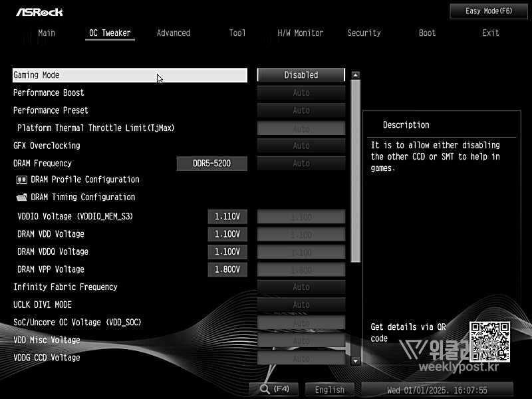
Task: Select the VDD Misc Voltage label
Action: [x=47, y=340]
